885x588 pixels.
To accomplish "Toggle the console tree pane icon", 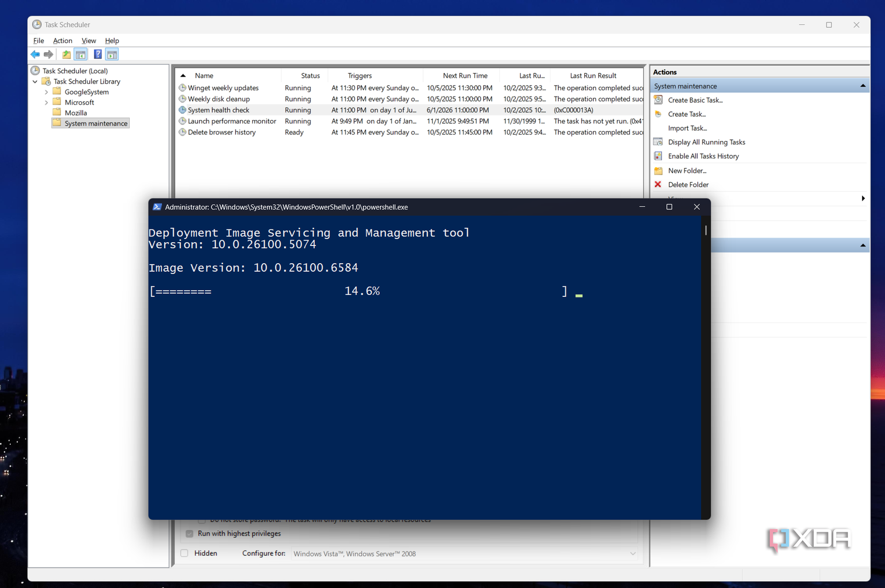I will click(80, 54).
